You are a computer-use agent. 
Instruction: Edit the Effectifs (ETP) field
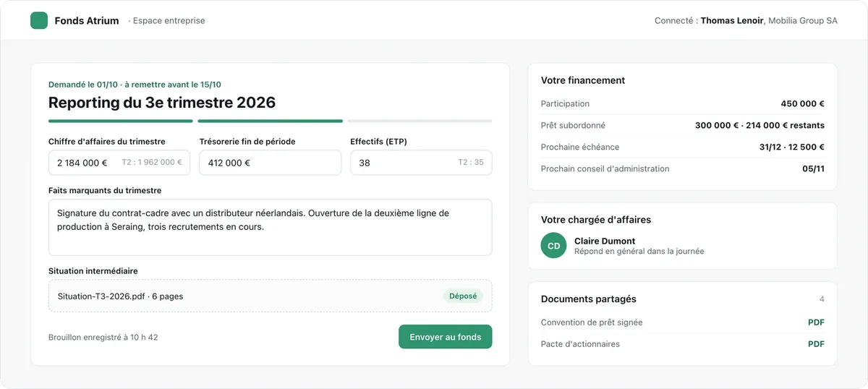tap(421, 163)
